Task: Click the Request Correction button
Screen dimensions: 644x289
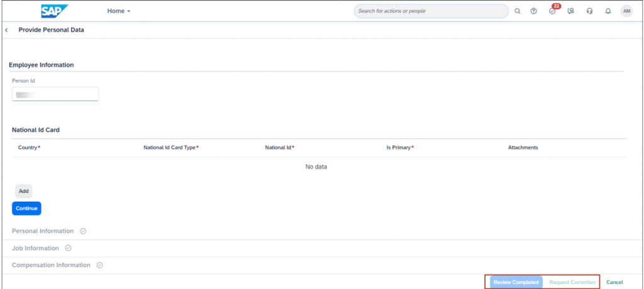Action: point(572,282)
